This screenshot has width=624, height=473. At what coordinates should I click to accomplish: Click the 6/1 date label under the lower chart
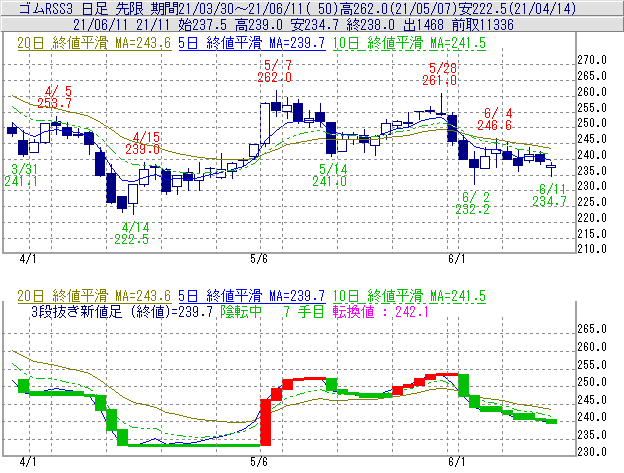click(x=456, y=462)
